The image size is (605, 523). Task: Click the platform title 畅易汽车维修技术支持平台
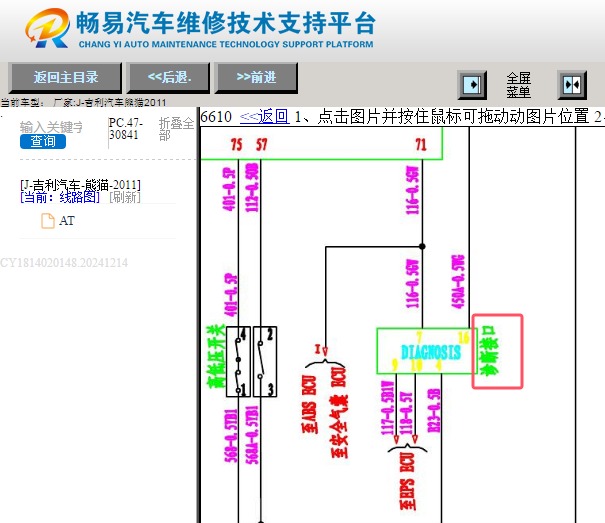point(226,23)
